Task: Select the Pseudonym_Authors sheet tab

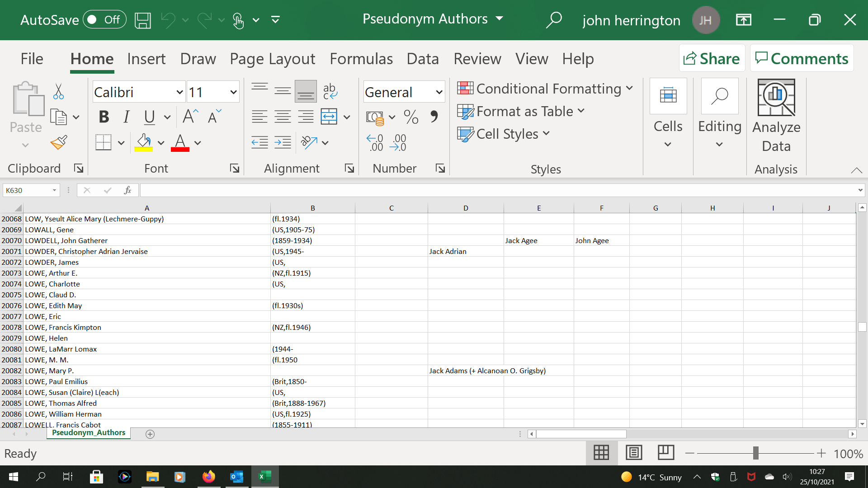Action: pos(88,432)
